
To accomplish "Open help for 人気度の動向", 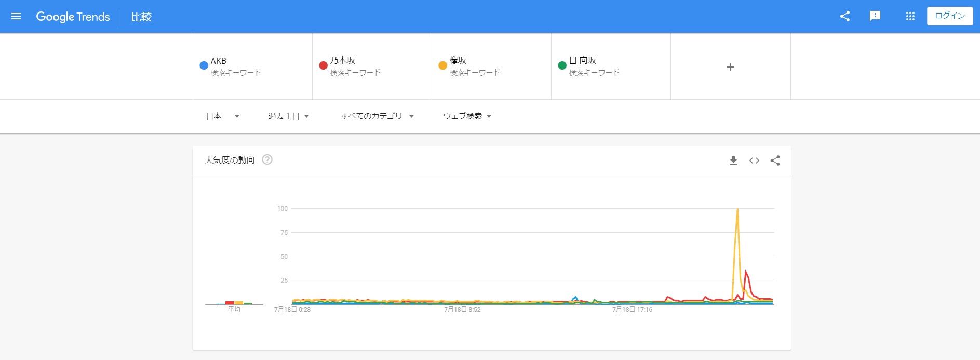I will 267,160.
